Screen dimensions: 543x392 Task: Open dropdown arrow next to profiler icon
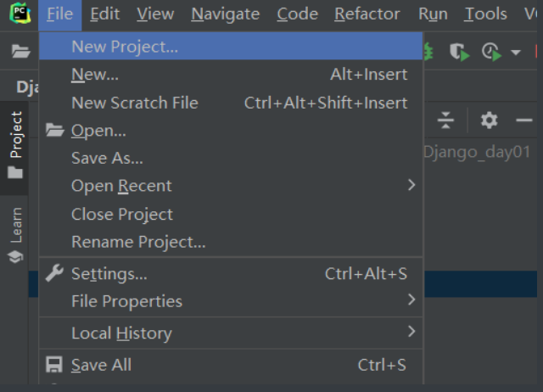(x=515, y=53)
